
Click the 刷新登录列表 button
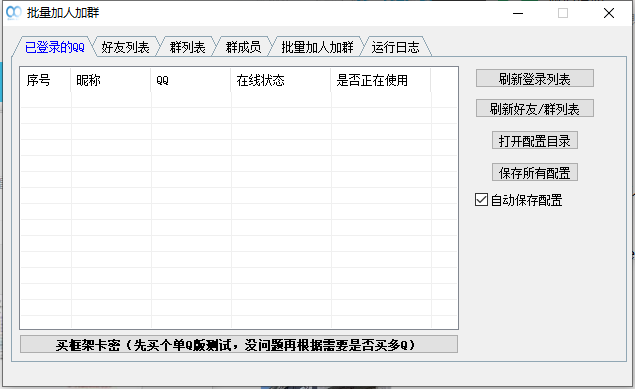535,79
